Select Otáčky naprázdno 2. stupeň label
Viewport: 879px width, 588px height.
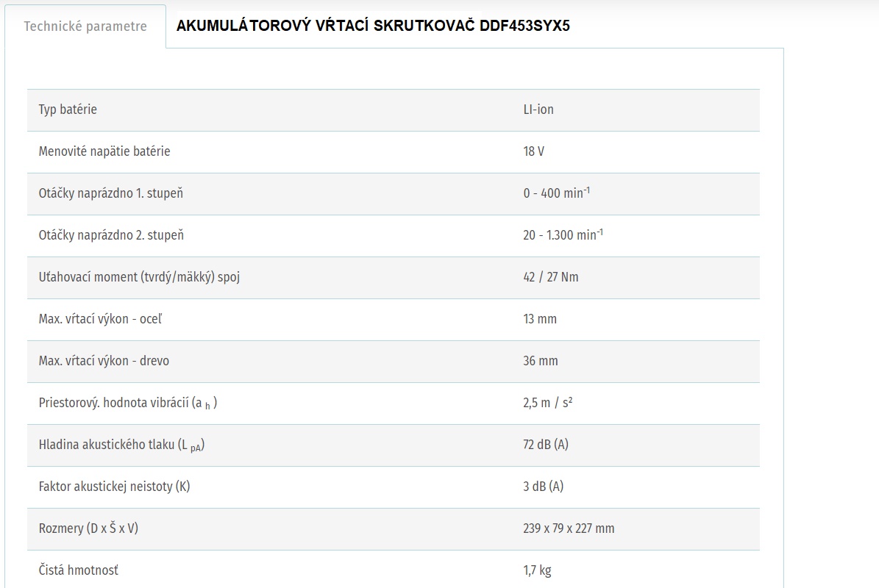click(x=111, y=235)
